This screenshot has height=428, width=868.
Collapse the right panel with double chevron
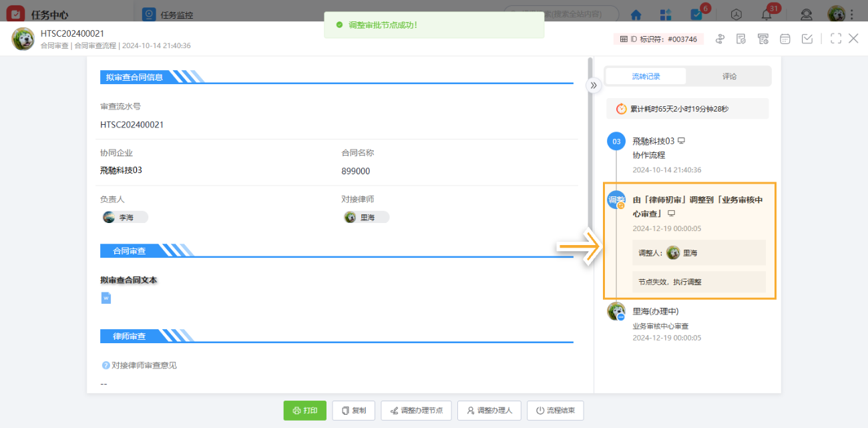coord(593,85)
